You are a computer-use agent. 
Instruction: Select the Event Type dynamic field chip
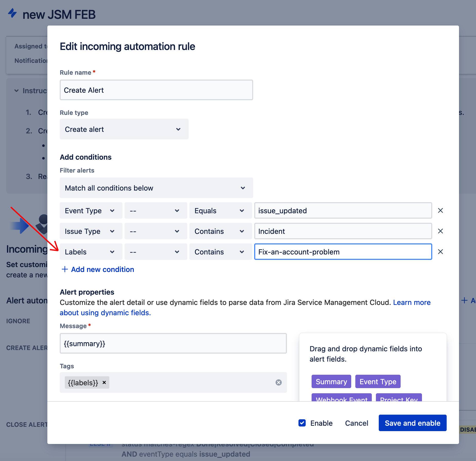tap(378, 381)
